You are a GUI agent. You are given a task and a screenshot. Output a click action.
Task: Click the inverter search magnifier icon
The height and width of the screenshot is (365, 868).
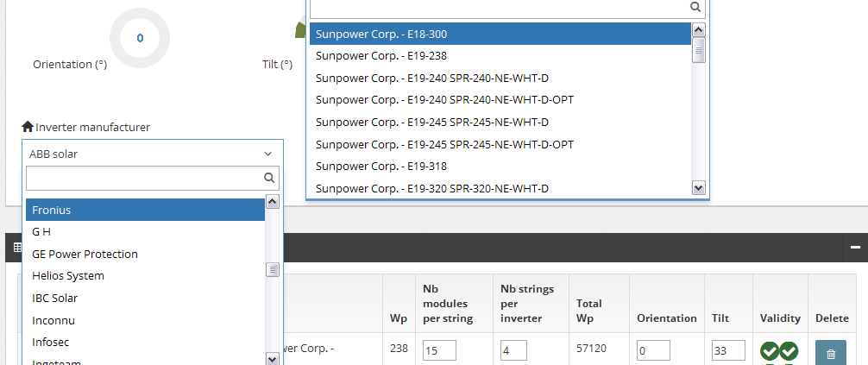(x=269, y=177)
